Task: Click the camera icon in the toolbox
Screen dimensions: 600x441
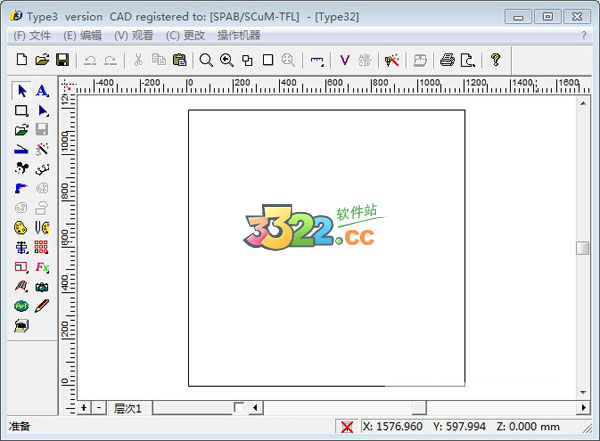Action: pos(42,287)
